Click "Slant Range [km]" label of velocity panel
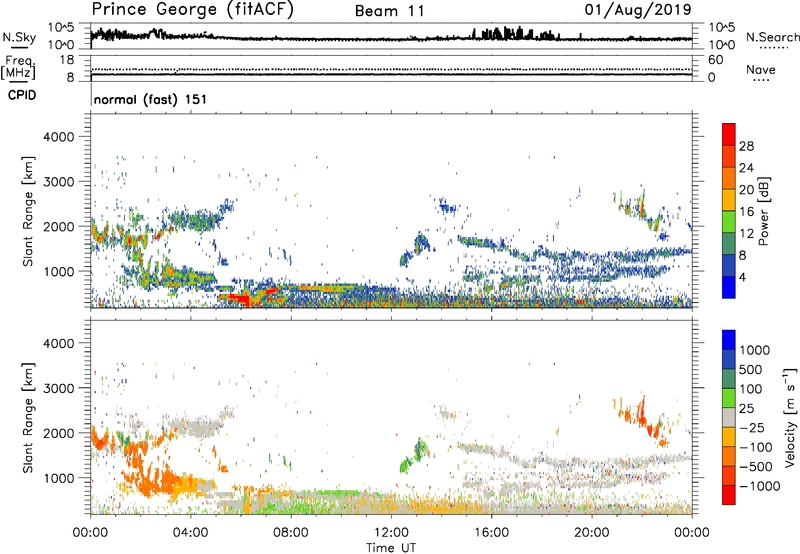 point(28,418)
